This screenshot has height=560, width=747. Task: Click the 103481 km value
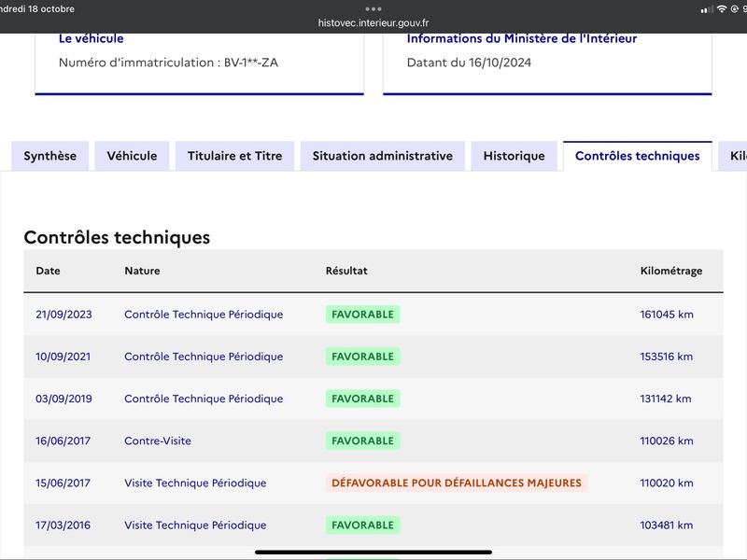666,525
